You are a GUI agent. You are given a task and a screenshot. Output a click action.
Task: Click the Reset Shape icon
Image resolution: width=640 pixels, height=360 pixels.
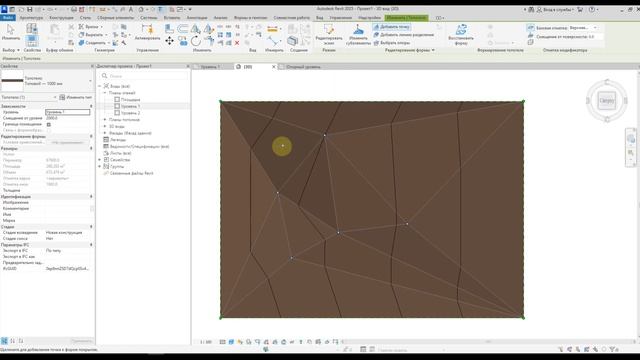click(x=461, y=29)
